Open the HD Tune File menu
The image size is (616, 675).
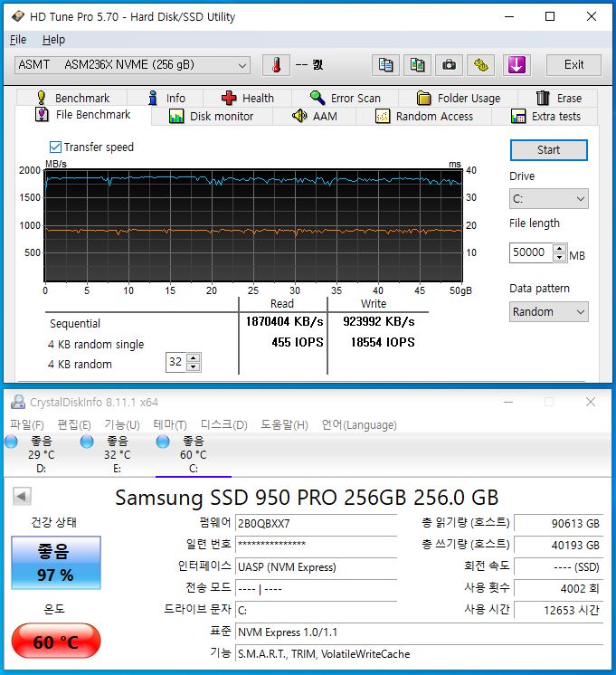tap(18, 40)
